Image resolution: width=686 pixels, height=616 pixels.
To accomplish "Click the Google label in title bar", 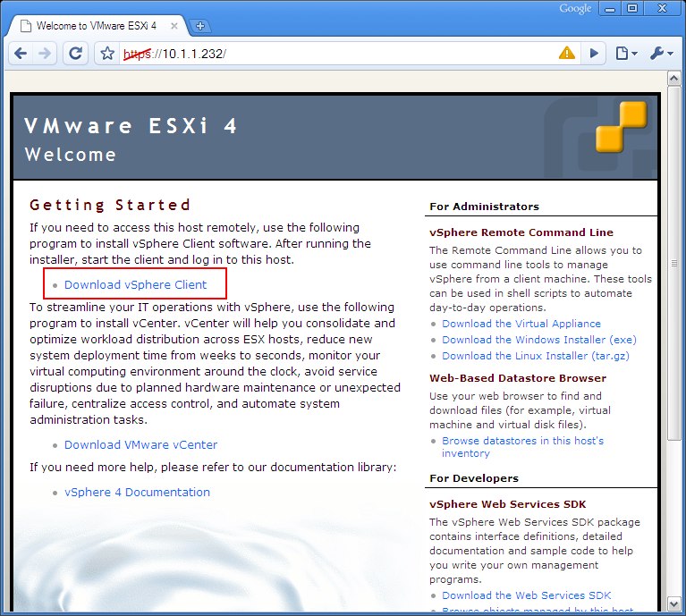I will click(575, 9).
